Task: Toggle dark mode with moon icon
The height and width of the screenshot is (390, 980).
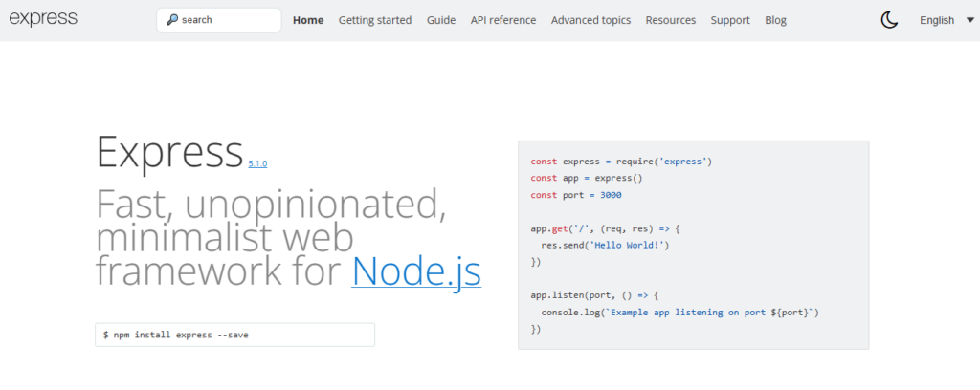Action: coord(889,20)
